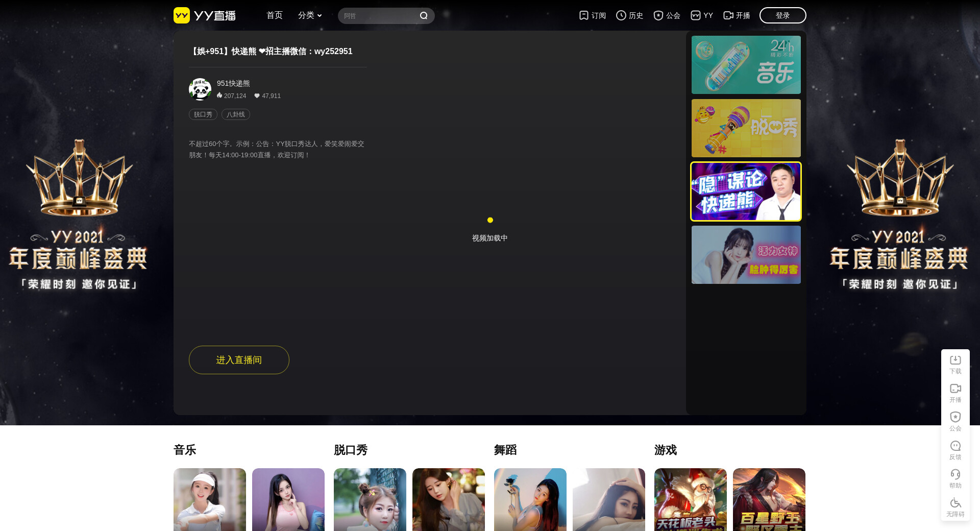
Task: Click 开播 in the floating sidebar
Action: (955, 393)
